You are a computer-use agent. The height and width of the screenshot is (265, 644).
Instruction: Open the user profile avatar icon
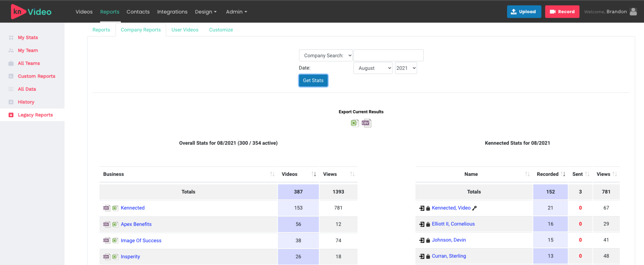click(x=633, y=12)
